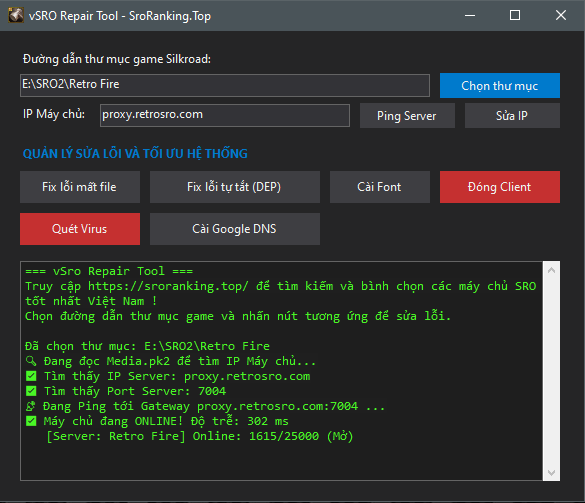Click the magnifier icon on Media.pk2 log line
This screenshot has height=503, width=585.
(x=31, y=361)
